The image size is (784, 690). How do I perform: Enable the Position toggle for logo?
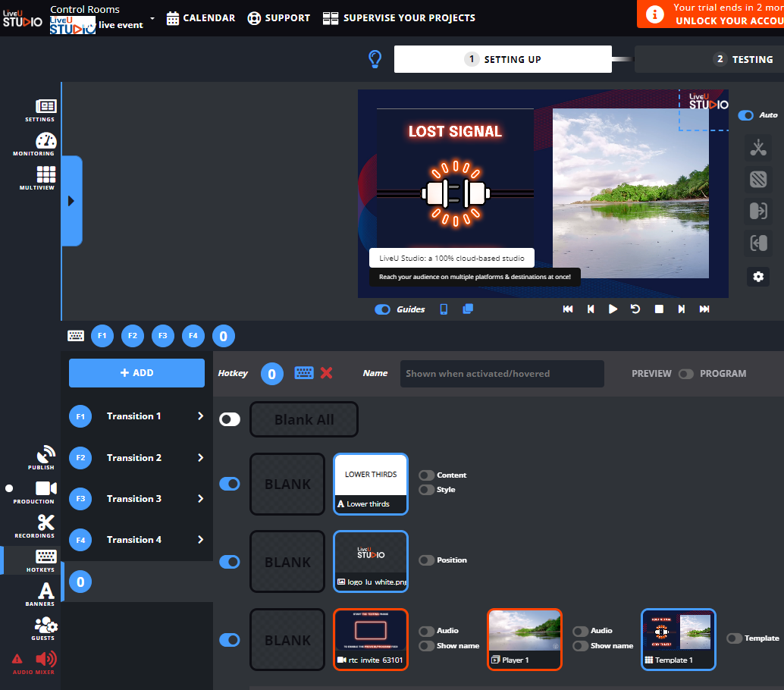coord(427,560)
